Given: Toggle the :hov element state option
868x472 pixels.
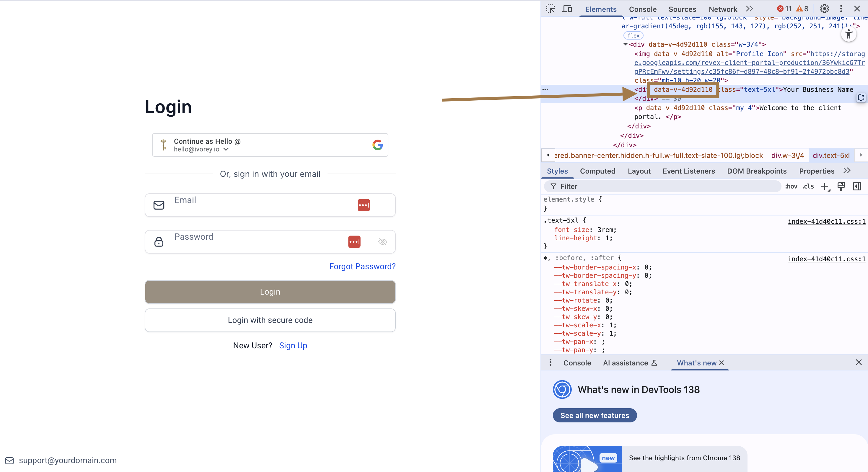Looking at the screenshot, I should (x=791, y=186).
